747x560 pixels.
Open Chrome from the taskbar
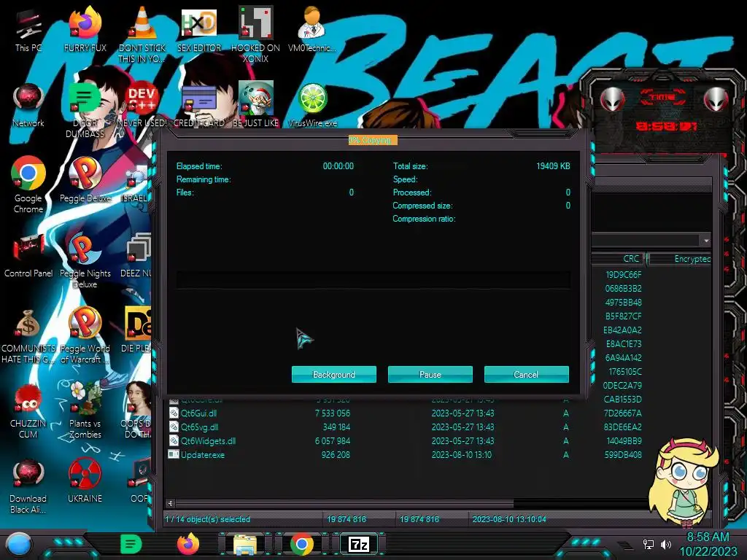tap(301, 544)
